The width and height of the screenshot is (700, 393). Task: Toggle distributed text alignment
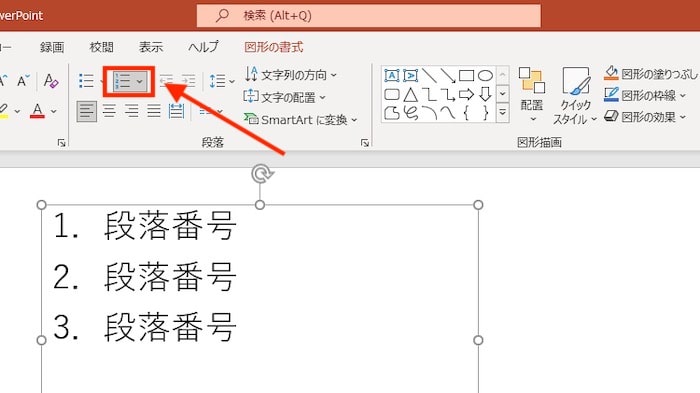(176, 111)
